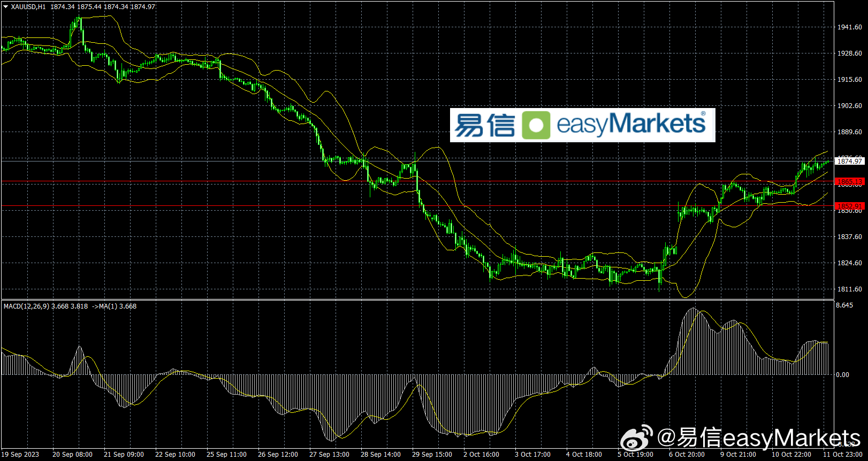
Task: Click the white 1874.97 current price label
Action: 849,161
